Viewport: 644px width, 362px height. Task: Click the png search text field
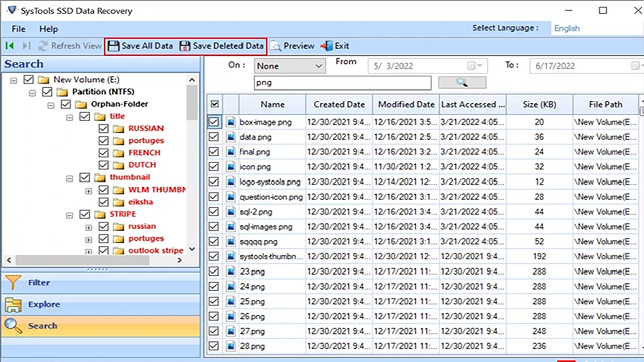click(342, 83)
